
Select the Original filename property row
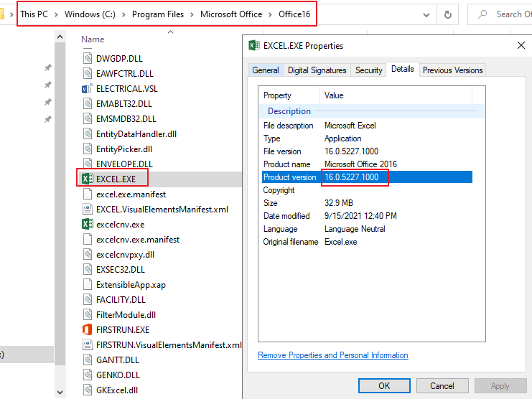pos(367,242)
